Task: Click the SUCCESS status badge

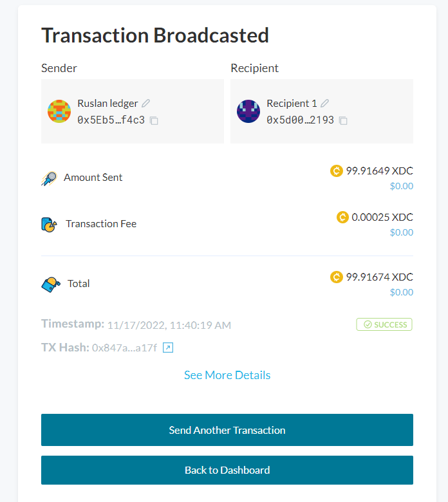Action: click(384, 324)
